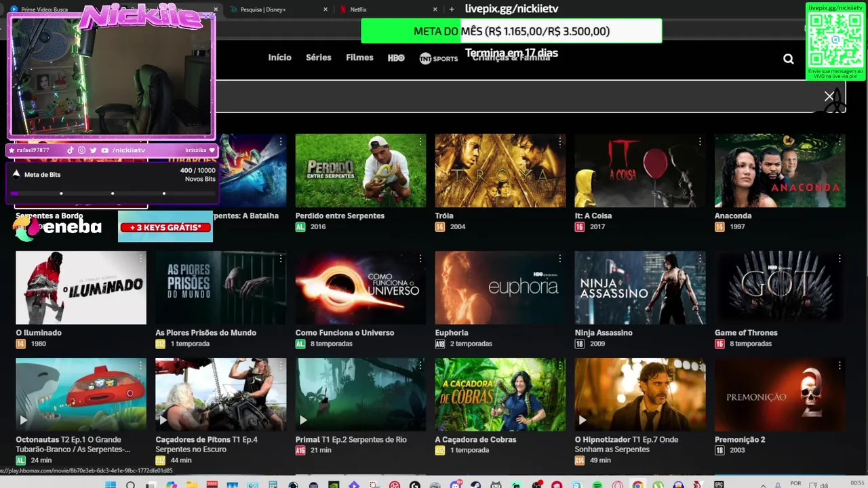Viewport: 868px width, 488px height.
Task: Open Game of Thrones thumbnail
Action: (x=780, y=287)
